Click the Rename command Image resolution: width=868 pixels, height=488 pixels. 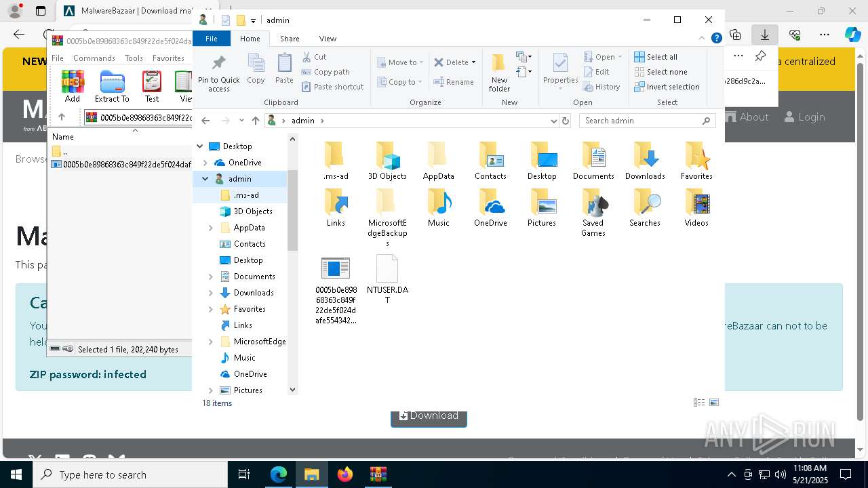click(454, 82)
